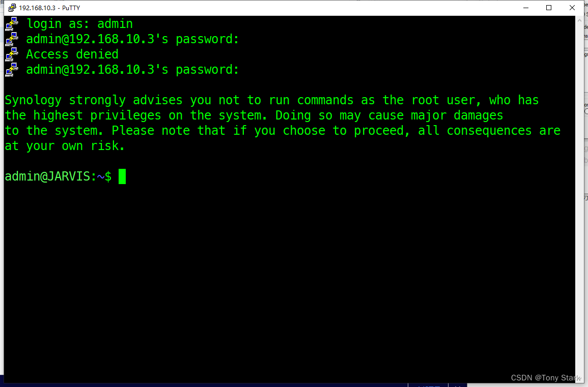Click the green terminal cursor block

[x=122, y=176]
